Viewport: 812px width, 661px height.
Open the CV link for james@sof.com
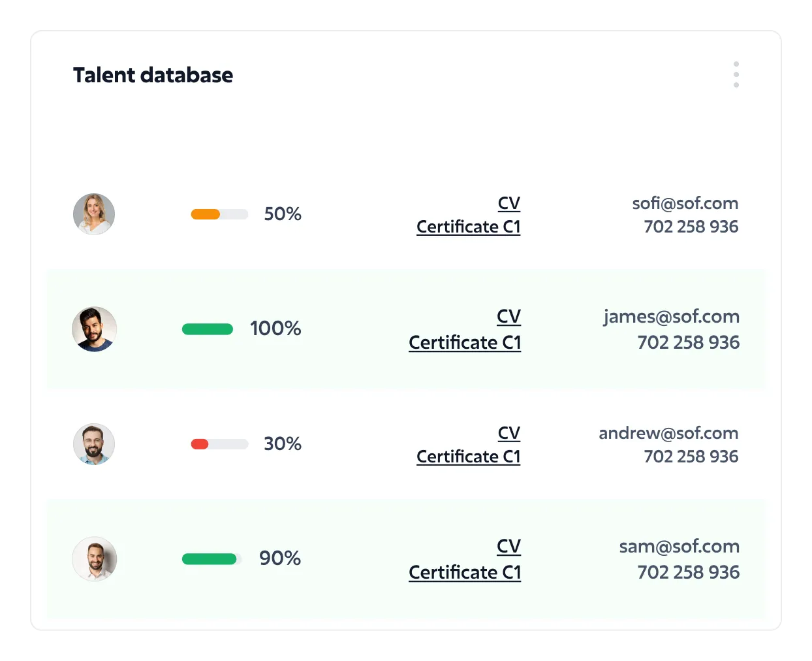(508, 317)
